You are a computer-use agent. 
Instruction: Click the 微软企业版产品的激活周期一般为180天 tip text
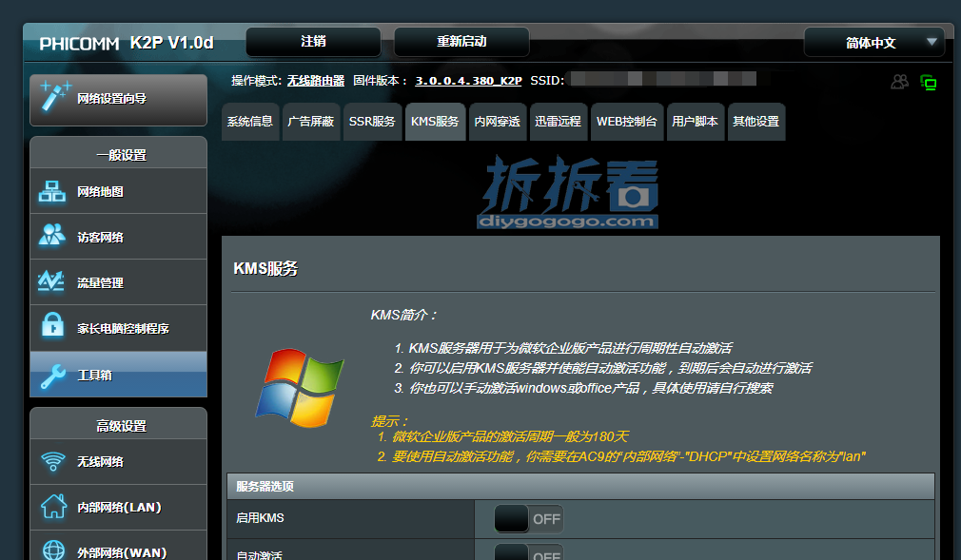pos(511,436)
